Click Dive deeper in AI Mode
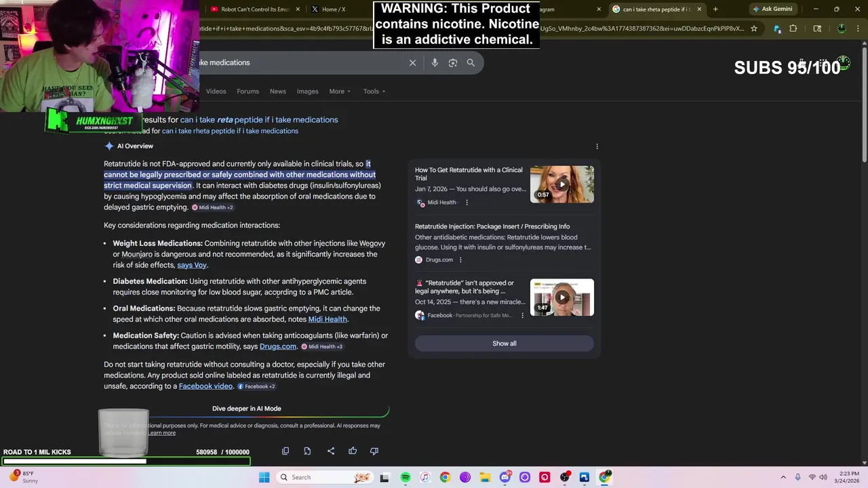868x488 pixels. click(246, 409)
